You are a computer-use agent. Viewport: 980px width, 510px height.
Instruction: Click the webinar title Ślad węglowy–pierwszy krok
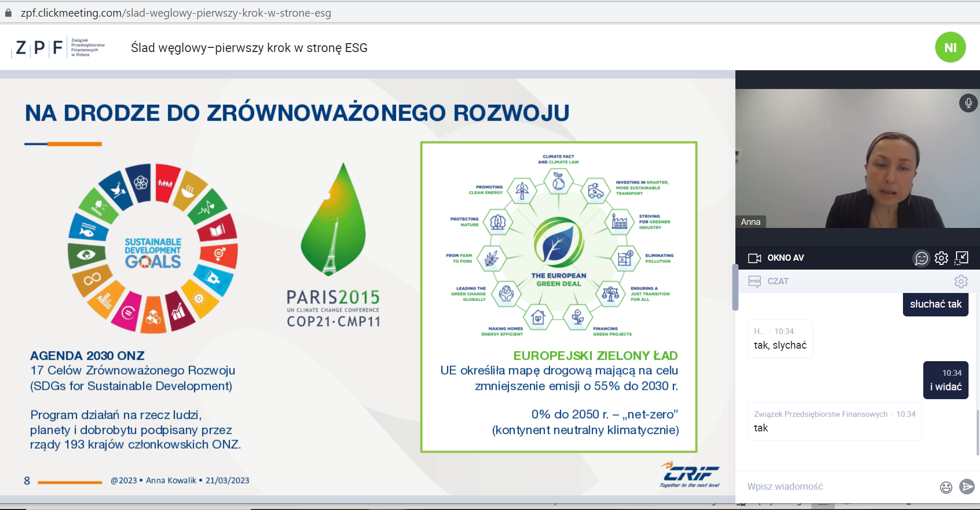click(x=249, y=48)
